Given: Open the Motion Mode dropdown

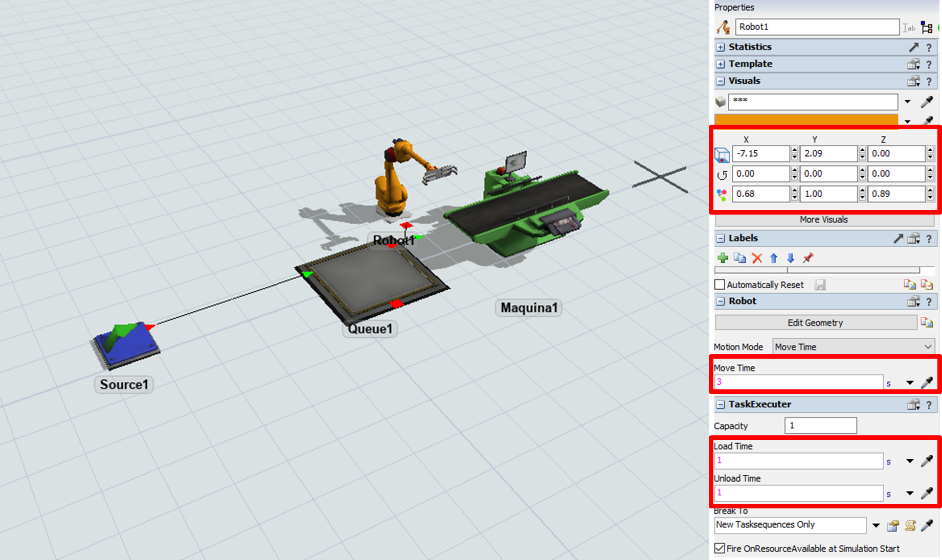Looking at the screenshot, I should point(853,347).
